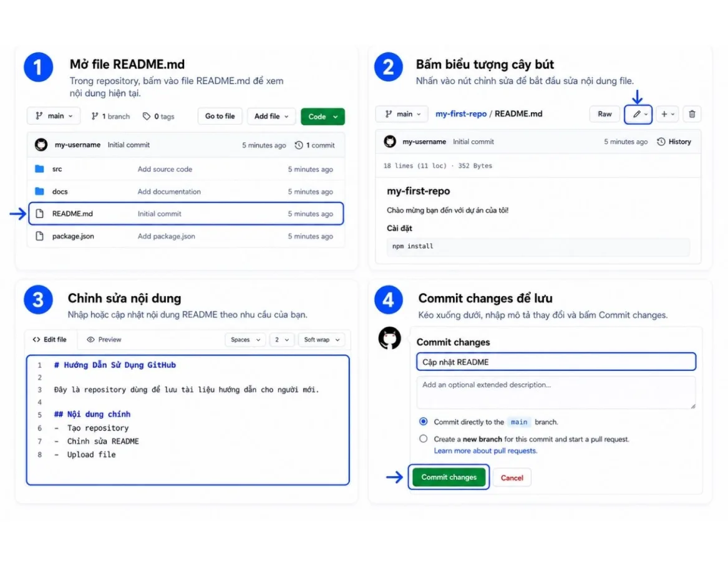Open the src folder name

click(x=57, y=169)
